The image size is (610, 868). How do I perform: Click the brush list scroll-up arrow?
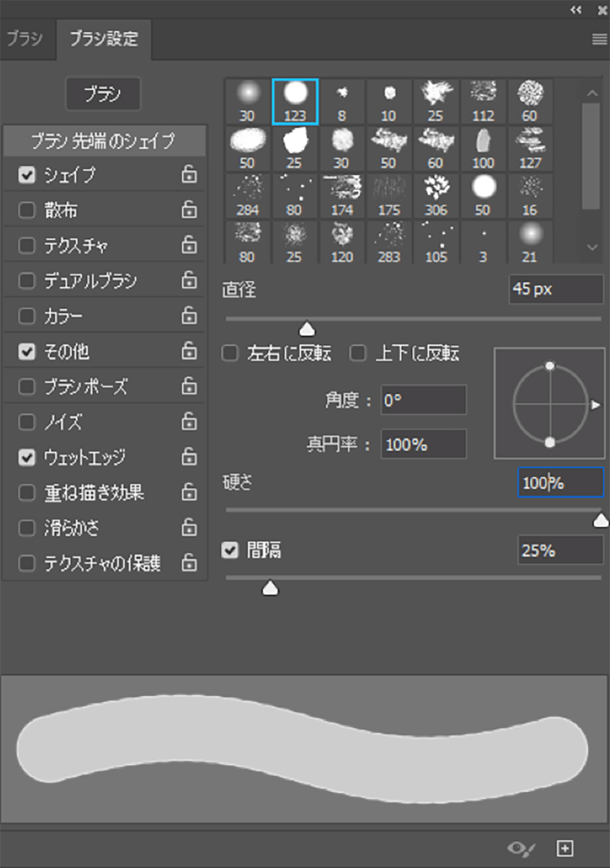click(x=592, y=93)
